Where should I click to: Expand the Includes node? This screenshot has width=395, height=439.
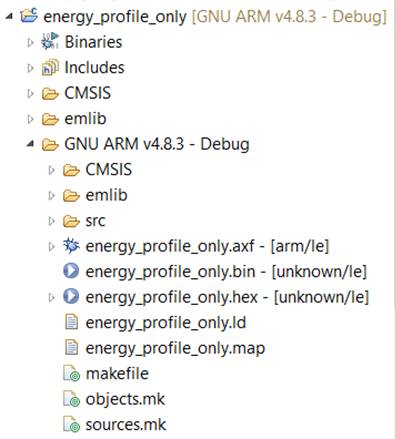[x=30, y=68]
